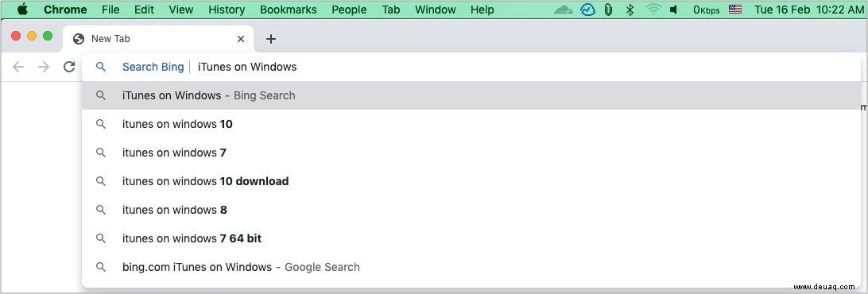Select iTunes on Windows - Bing Search suggestion

471,95
